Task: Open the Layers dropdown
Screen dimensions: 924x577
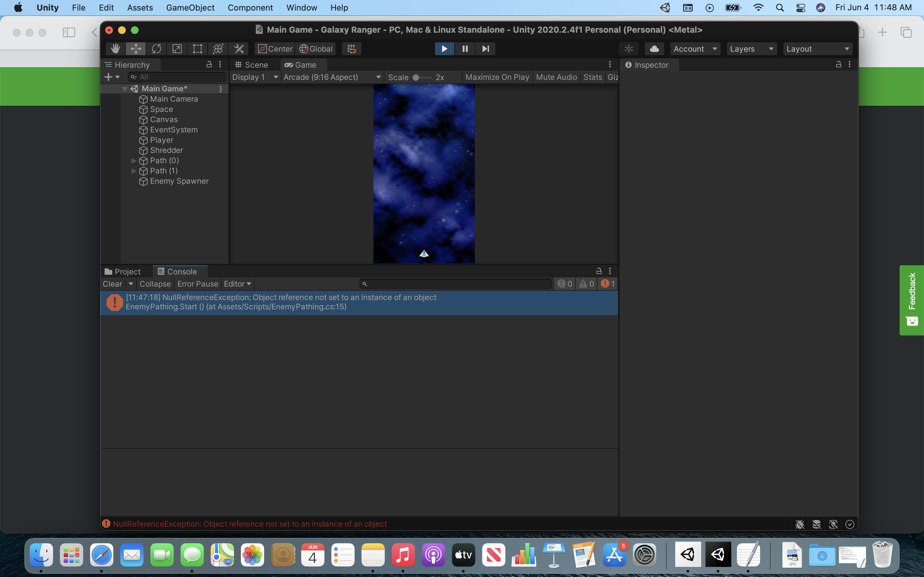Action: [x=751, y=49]
